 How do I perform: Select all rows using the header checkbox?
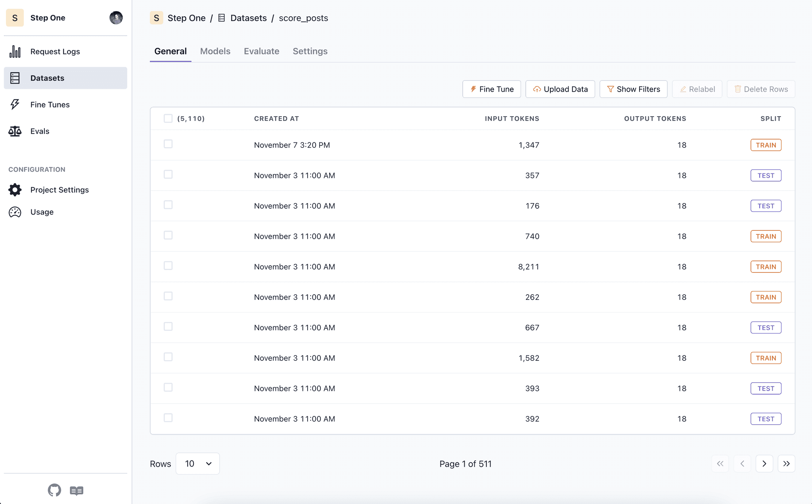(168, 118)
